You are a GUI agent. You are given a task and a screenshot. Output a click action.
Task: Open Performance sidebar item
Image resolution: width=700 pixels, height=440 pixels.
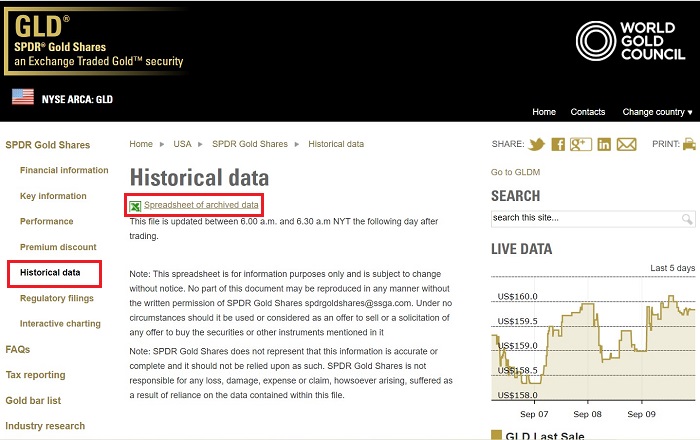(46, 221)
